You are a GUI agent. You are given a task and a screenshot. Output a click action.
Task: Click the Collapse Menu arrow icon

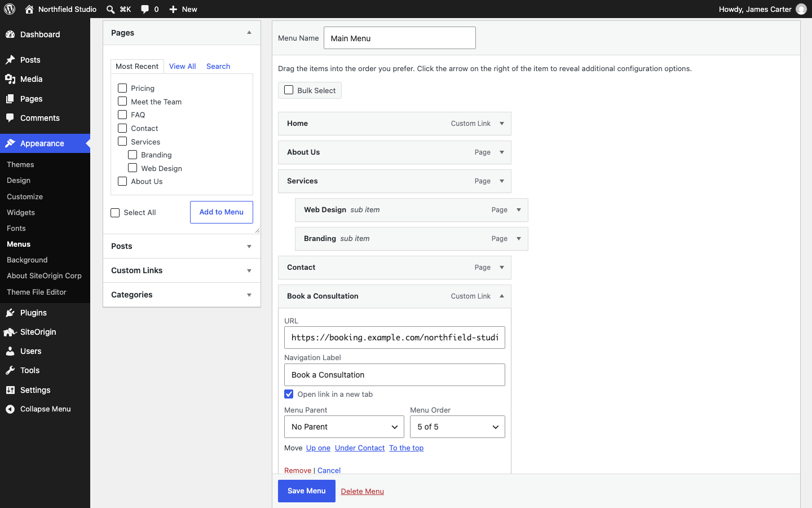point(10,409)
